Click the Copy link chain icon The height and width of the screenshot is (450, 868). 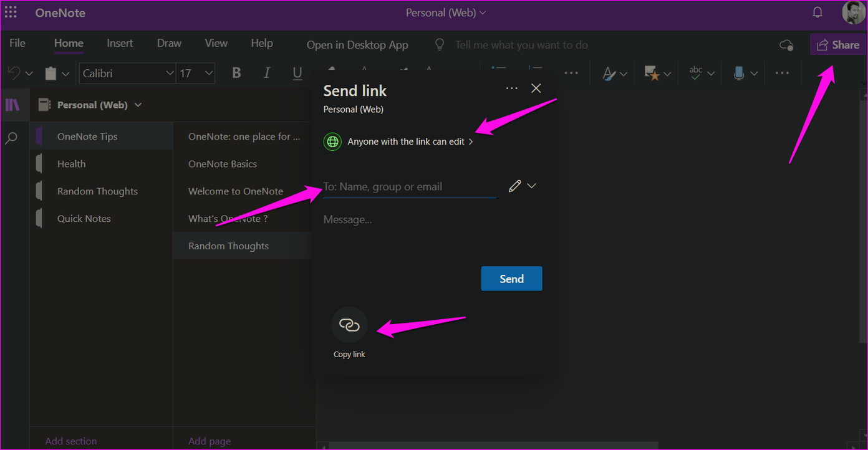pos(349,325)
